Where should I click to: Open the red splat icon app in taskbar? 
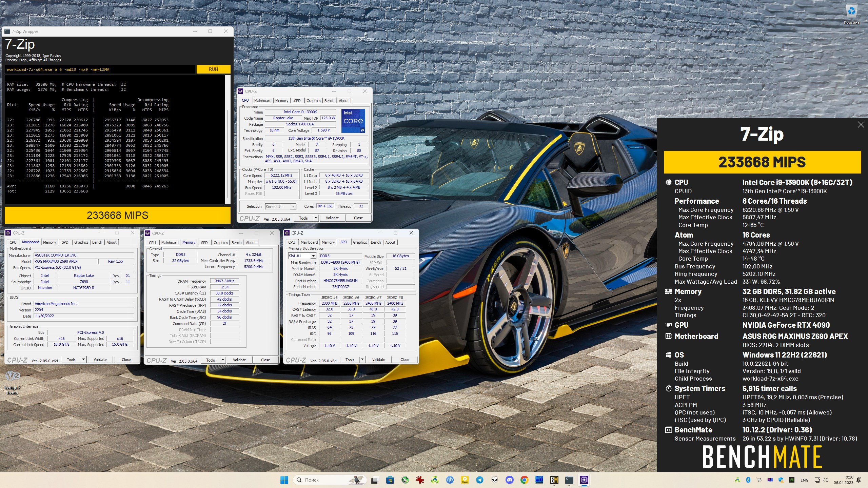point(420,480)
